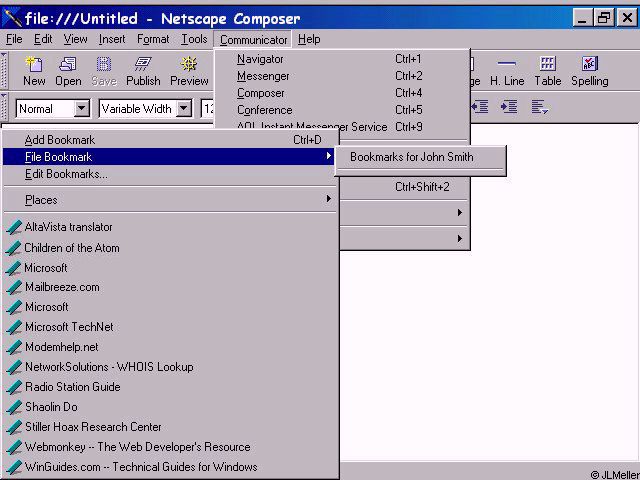Image resolution: width=640 pixels, height=480 pixels.
Task: Select Bookmarks for John Smith submenu item
Action: 420,157
